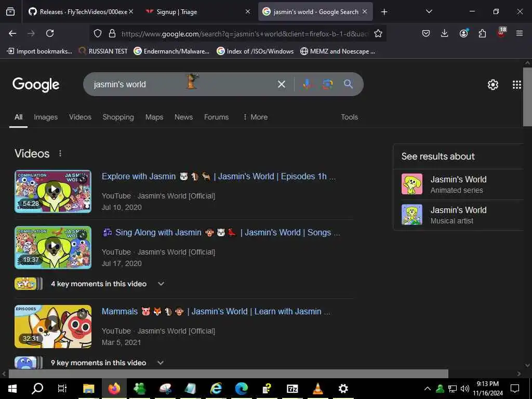The image size is (532, 399).
Task: Open taskbar search magnifier
Action: point(37,389)
